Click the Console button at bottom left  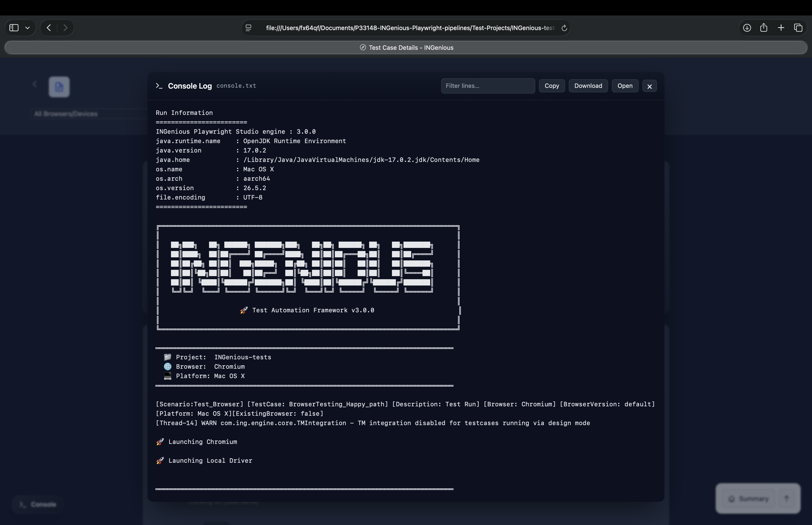[x=38, y=504]
